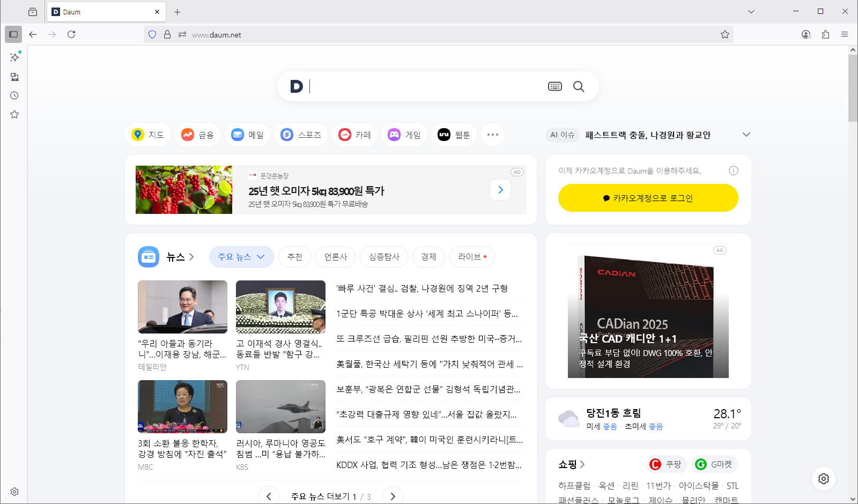Click the virtual keyboard icon in search bar

tap(555, 86)
